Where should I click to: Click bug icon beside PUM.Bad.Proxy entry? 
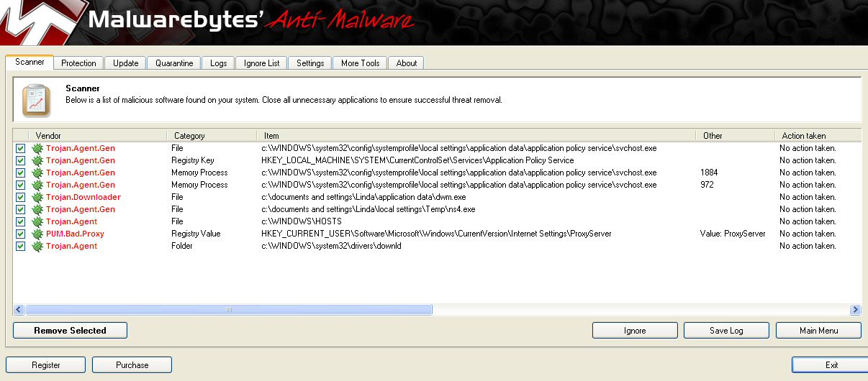[x=37, y=234]
